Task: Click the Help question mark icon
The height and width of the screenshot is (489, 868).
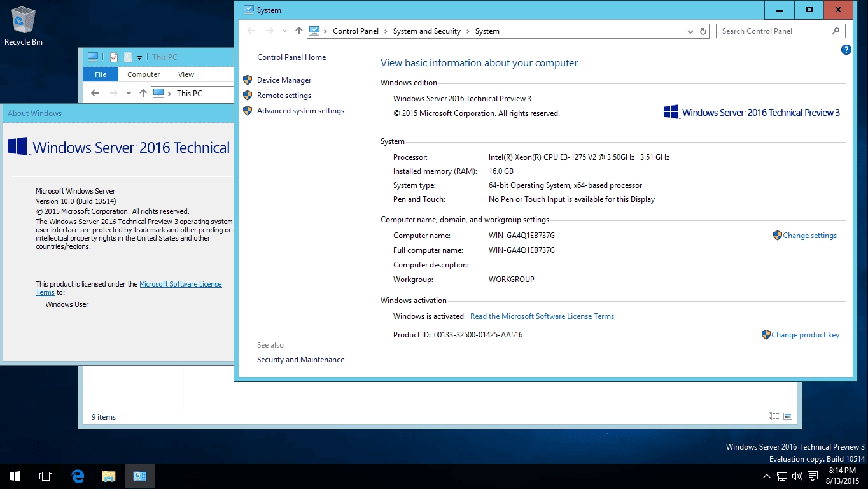Action: [x=846, y=50]
